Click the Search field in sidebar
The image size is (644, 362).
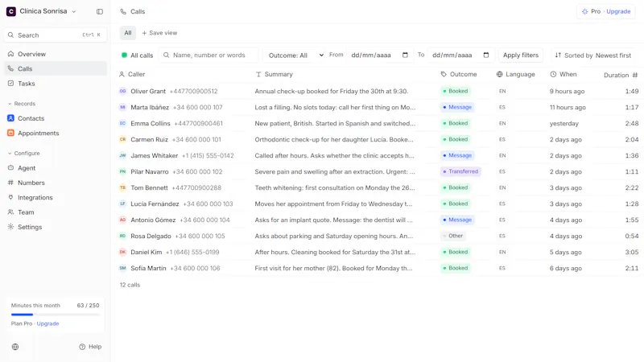coord(56,35)
